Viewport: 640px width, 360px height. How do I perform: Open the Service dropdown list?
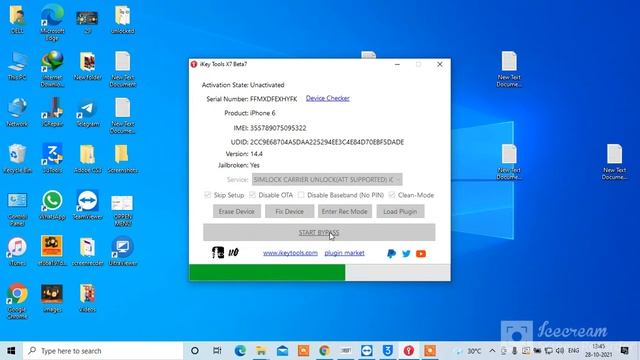(327, 180)
